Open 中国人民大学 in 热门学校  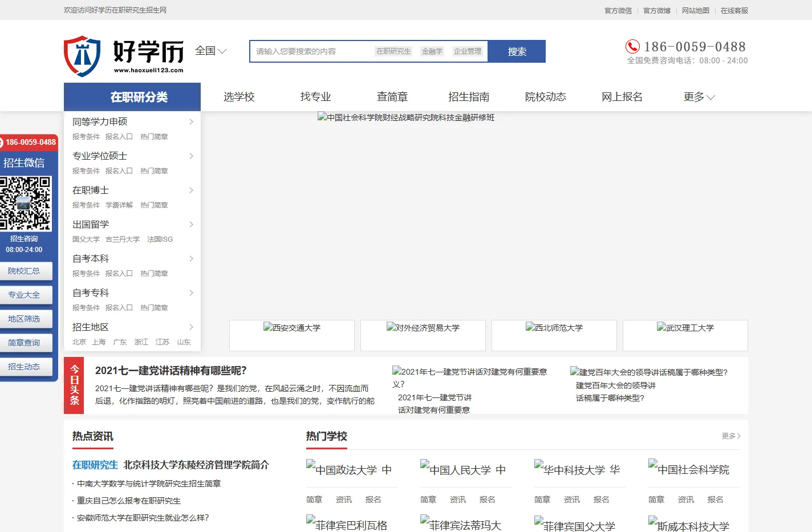(x=463, y=469)
